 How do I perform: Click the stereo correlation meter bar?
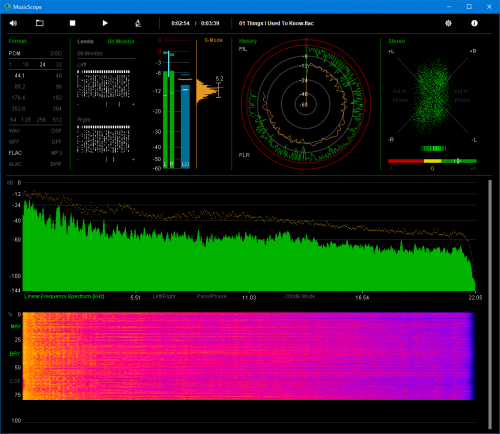point(432,161)
